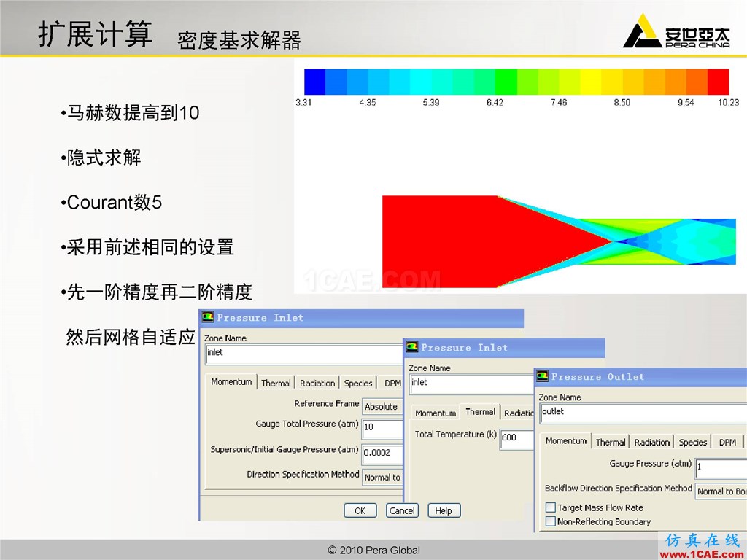Click the green section of Mach colorbar
This screenshot has width=747, height=560.
click(506, 82)
